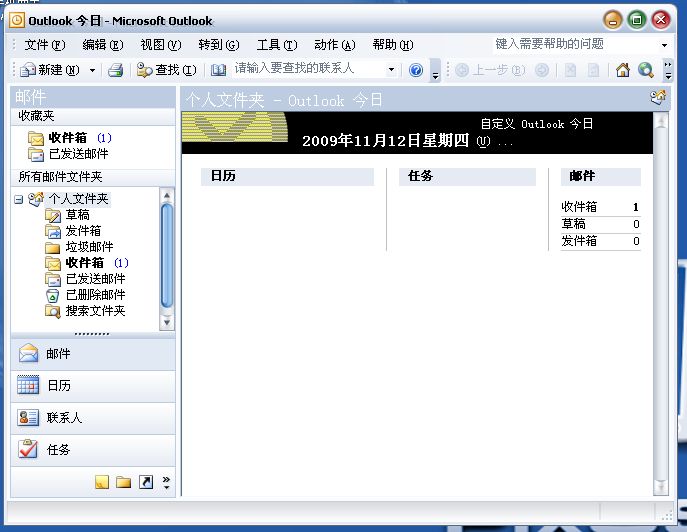Screen dimensions: 687x532
Task: Click Outlook clock icon in title bar
Action: coord(17,20)
